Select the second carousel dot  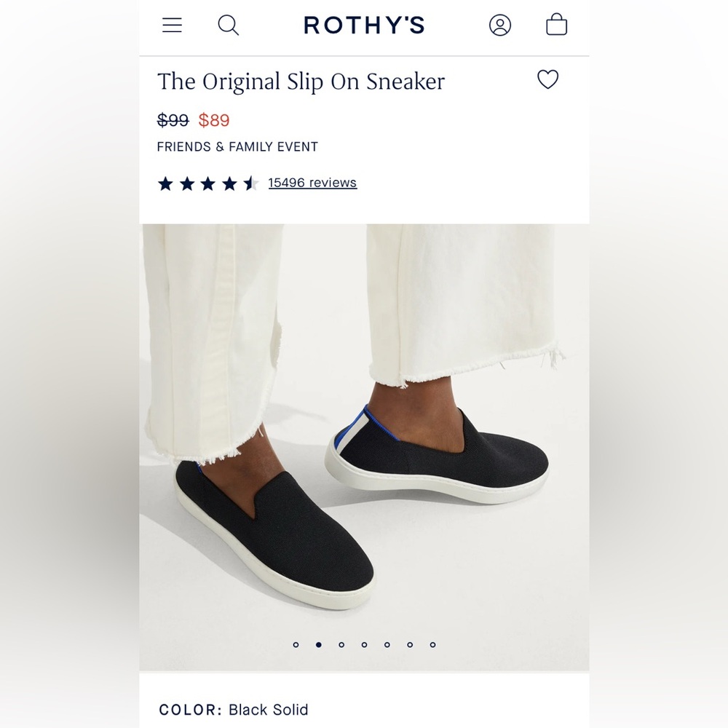point(320,645)
